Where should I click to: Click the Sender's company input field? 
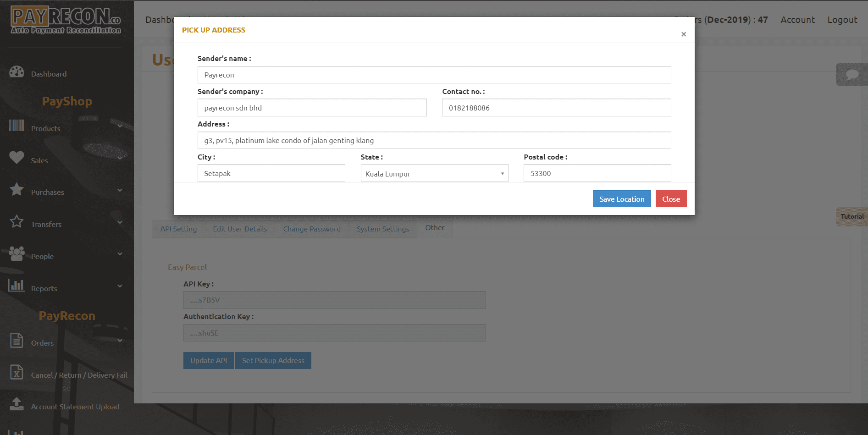[312, 108]
